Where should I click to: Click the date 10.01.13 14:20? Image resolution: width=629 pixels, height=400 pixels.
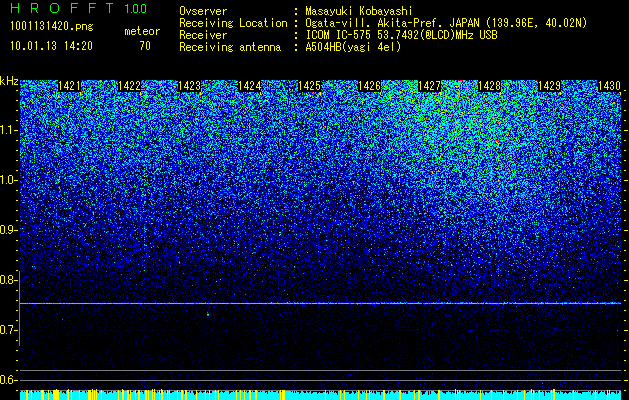click(x=51, y=46)
